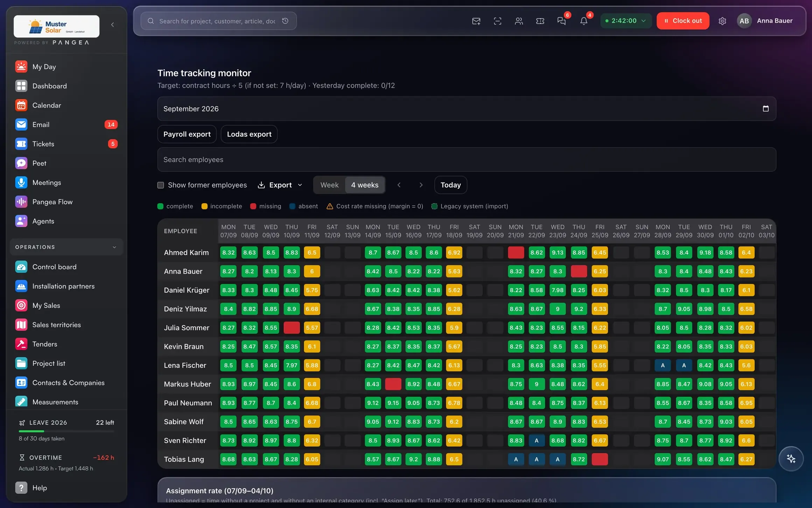This screenshot has height=508, width=812.
Task: Open Tenders in sidebar
Action: coord(66,344)
